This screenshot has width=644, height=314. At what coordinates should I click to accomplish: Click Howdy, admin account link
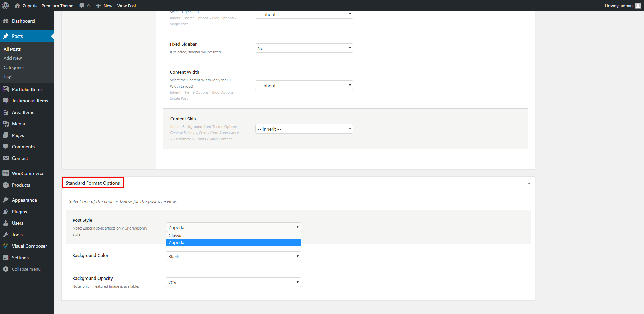coord(619,6)
